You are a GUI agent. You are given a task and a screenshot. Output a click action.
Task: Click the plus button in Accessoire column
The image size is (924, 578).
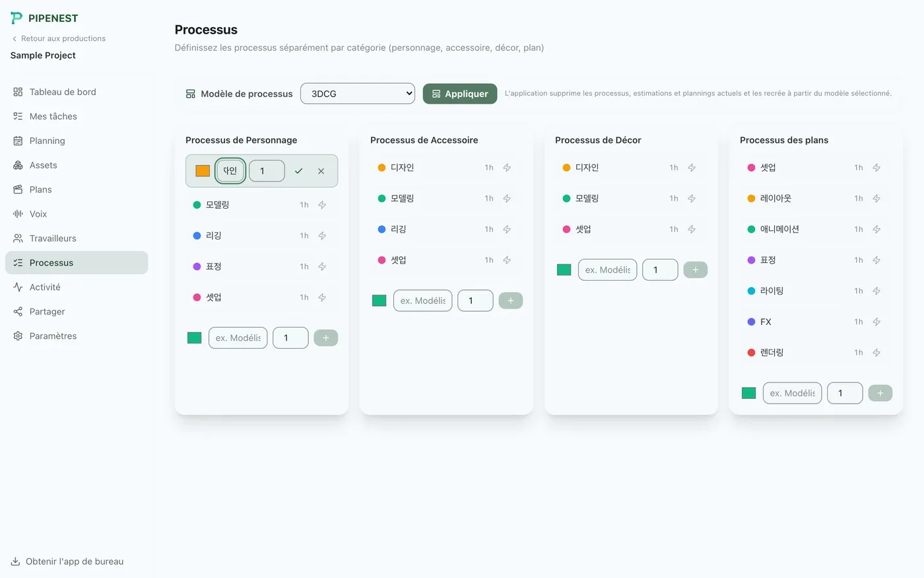pyautogui.click(x=511, y=301)
